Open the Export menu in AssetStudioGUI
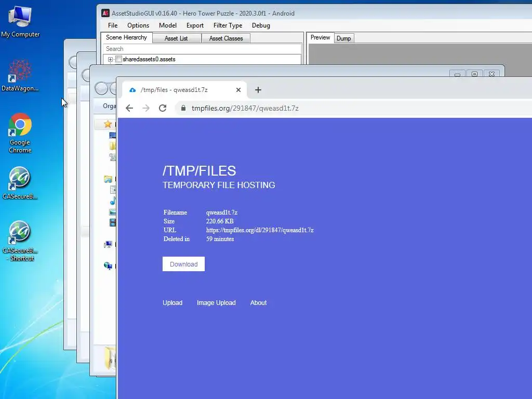This screenshot has height=399, width=532. coord(195,25)
